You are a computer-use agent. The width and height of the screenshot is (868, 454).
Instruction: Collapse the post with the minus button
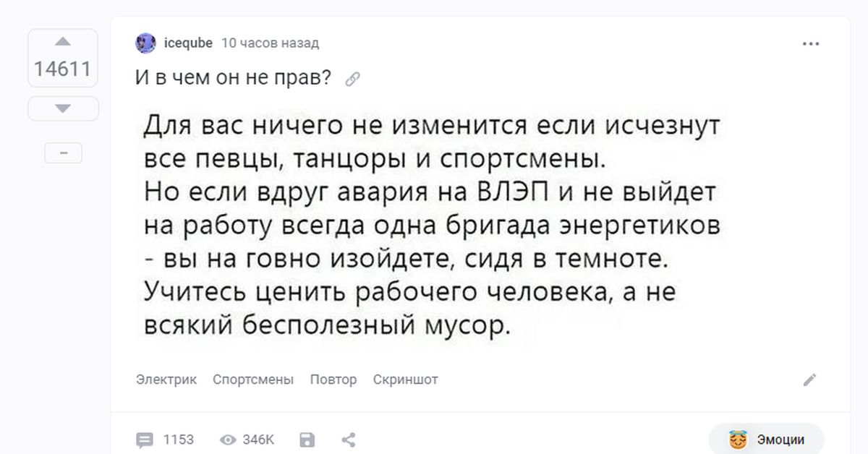click(x=63, y=153)
